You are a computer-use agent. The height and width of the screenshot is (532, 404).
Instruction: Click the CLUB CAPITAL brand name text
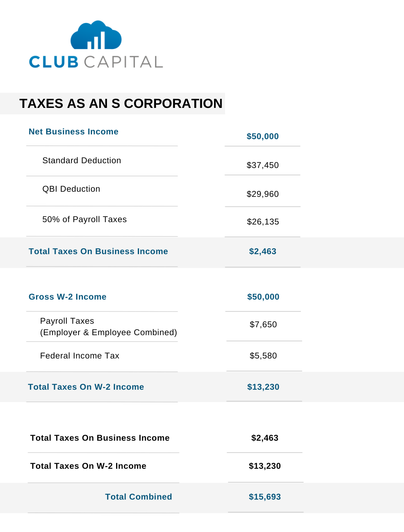pyautogui.click(x=96, y=62)
